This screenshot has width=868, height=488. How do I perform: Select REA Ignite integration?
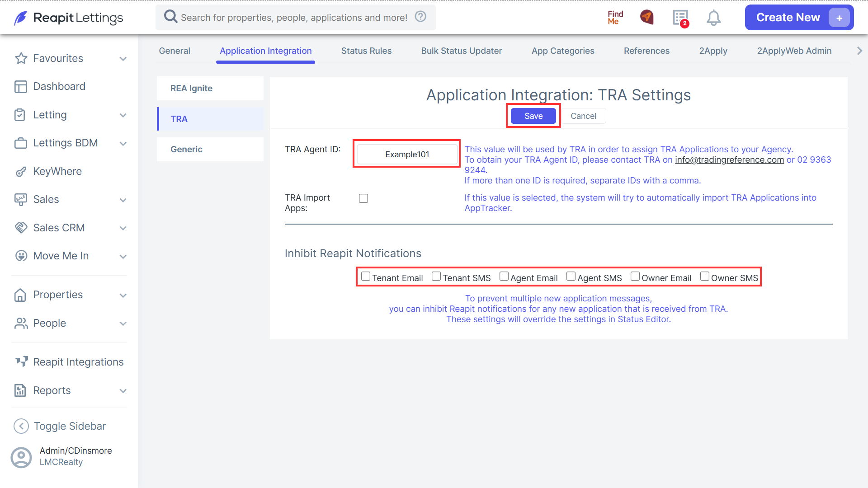210,89
